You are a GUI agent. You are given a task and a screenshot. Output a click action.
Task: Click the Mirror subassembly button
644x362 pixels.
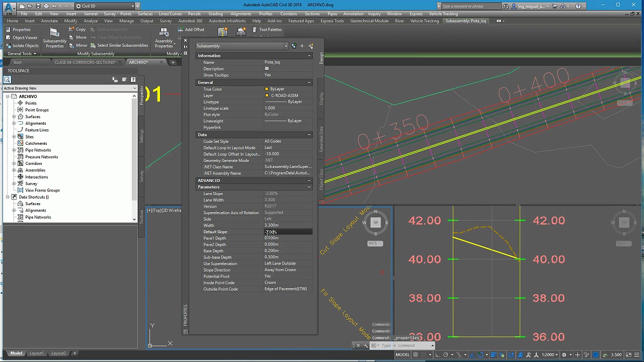(x=78, y=45)
